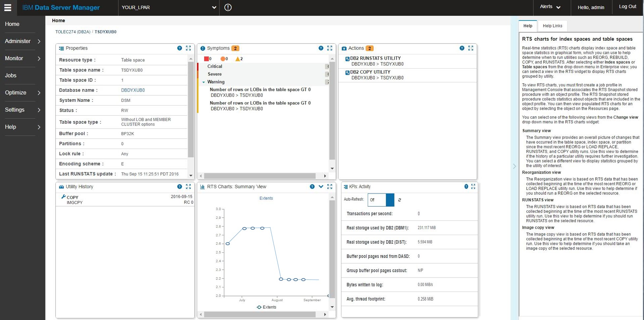
Task: Open the hamburger menu icon
Action: tap(8, 8)
